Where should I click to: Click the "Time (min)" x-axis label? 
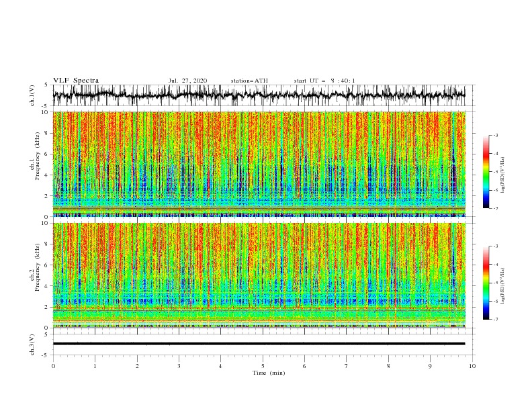coord(269,373)
